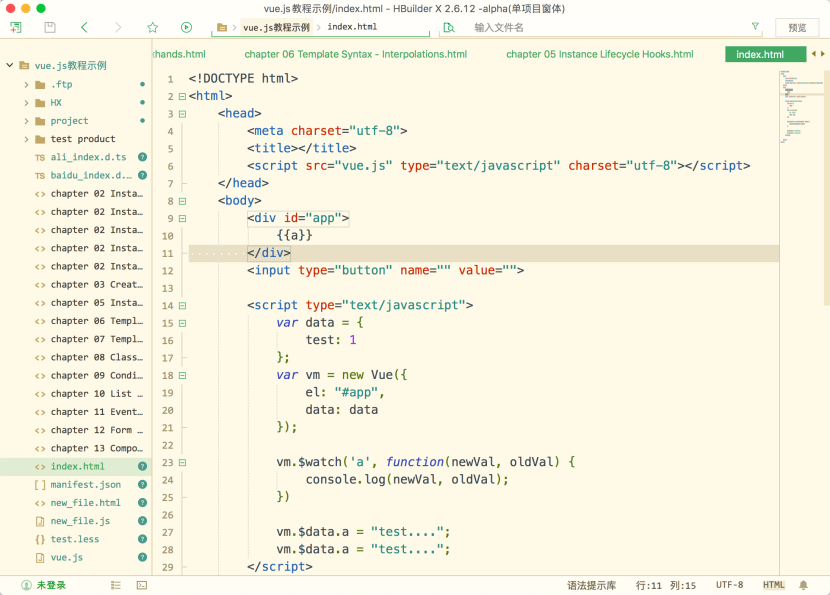Fold the head block on line 3
The image size is (830, 595).
coord(182,114)
